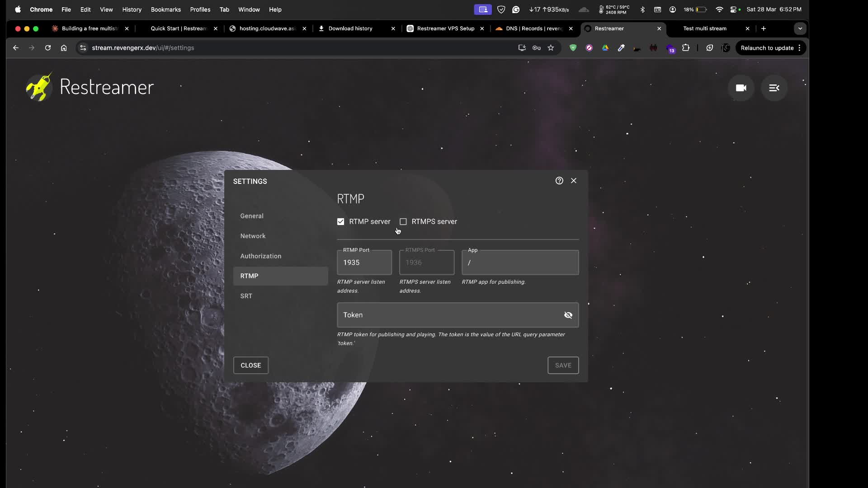Click the settings help question mark icon

point(559,181)
